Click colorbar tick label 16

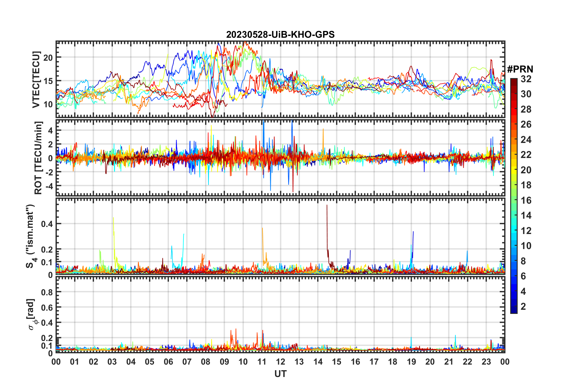[526, 200]
